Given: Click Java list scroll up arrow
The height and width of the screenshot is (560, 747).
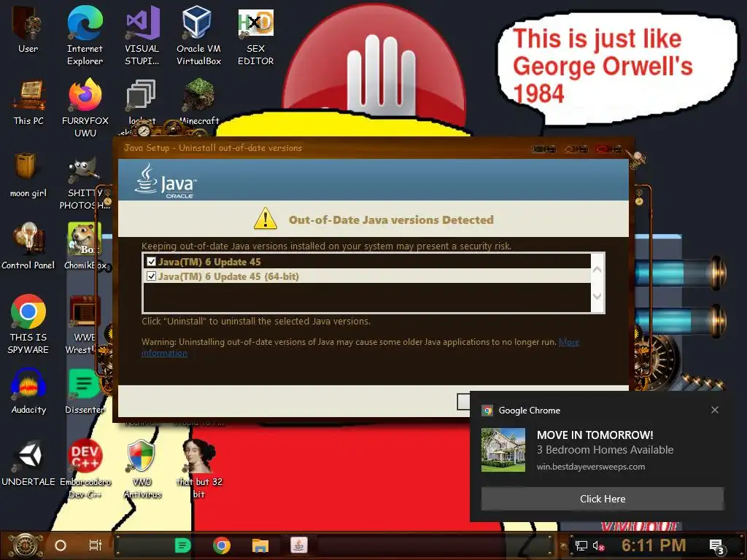Looking at the screenshot, I should [x=597, y=270].
